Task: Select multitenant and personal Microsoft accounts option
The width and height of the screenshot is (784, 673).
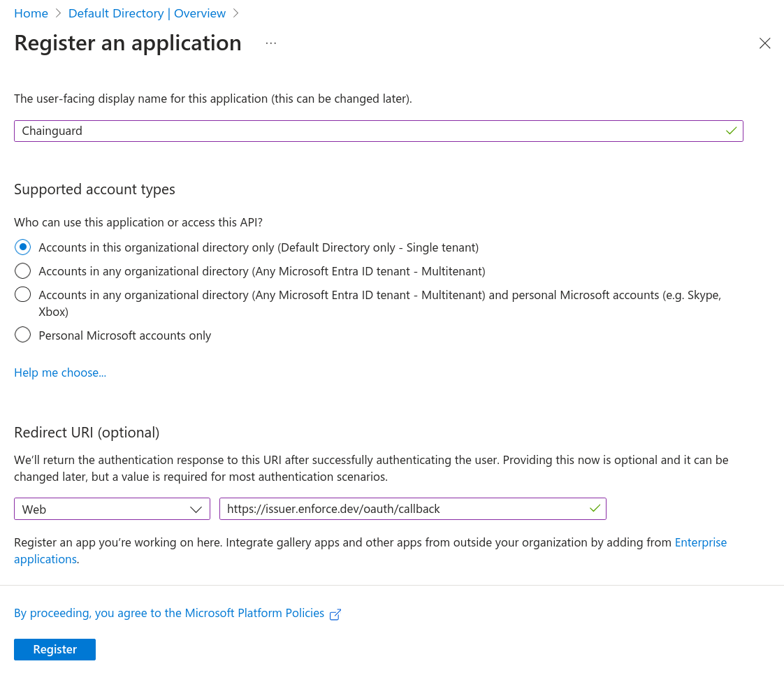Action: tap(22, 294)
